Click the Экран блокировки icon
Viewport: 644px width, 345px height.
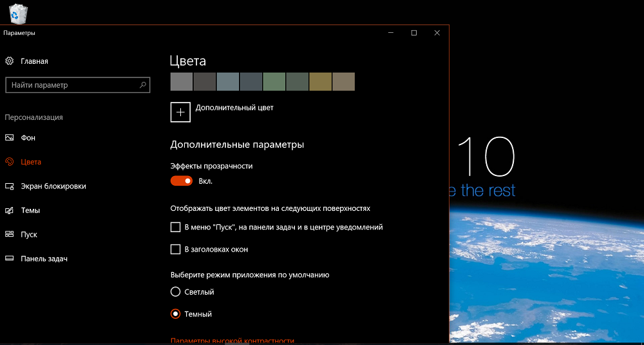(9, 186)
